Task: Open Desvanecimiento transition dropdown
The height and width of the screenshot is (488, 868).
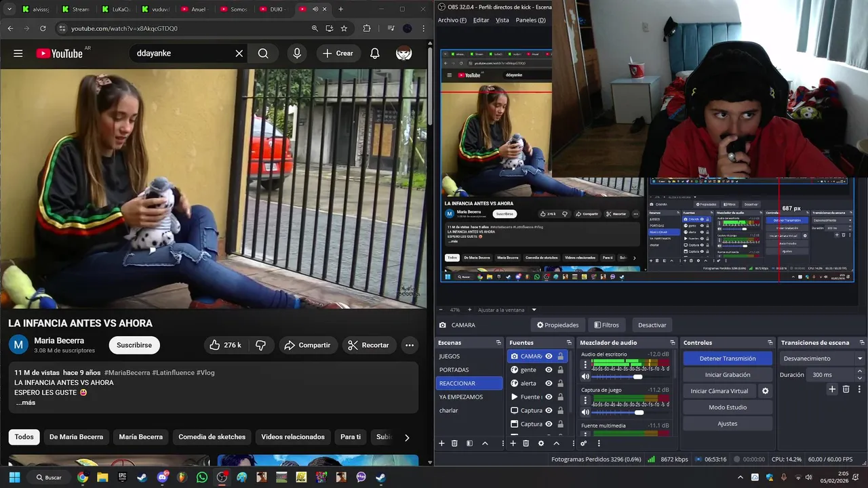Action: [x=823, y=359]
